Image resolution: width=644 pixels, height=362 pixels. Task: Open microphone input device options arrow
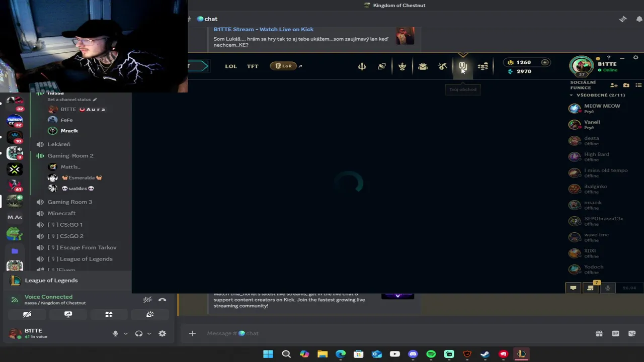tap(125, 333)
